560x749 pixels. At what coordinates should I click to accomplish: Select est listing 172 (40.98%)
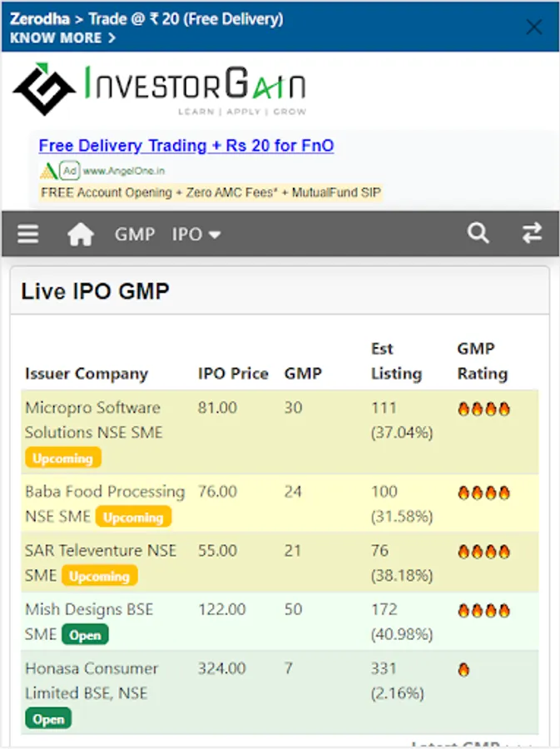(x=402, y=622)
